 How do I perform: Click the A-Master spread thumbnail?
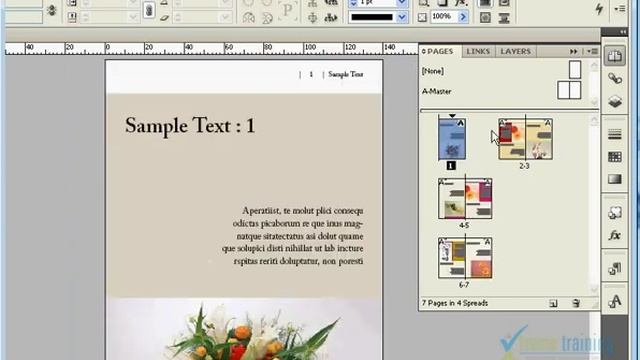[x=569, y=90]
